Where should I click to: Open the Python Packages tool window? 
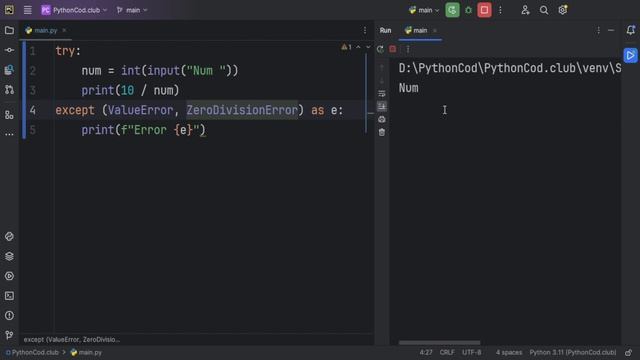click(9, 256)
